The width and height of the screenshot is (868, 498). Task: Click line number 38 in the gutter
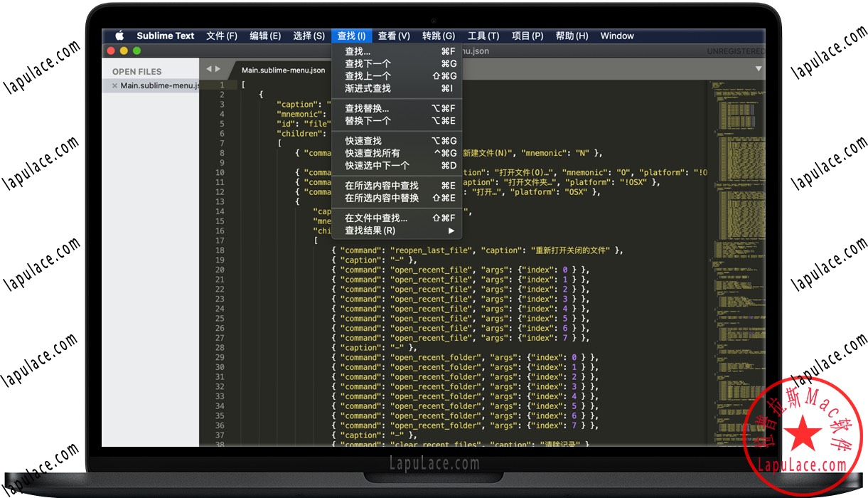[220, 444]
